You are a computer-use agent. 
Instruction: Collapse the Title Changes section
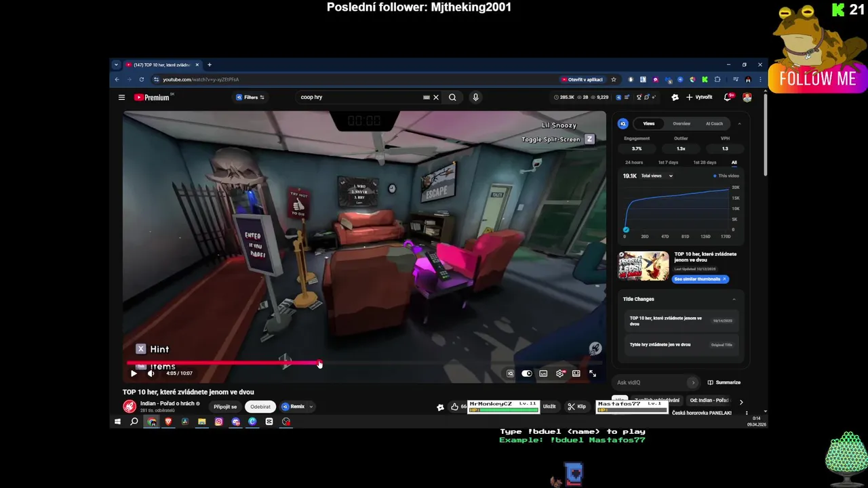click(x=734, y=299)
